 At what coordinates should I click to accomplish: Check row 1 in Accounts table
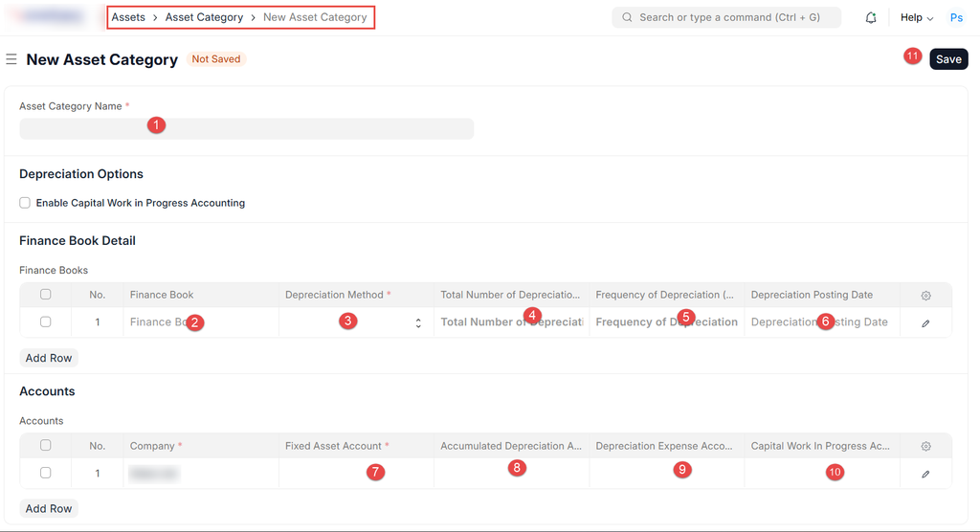(45, 473)
